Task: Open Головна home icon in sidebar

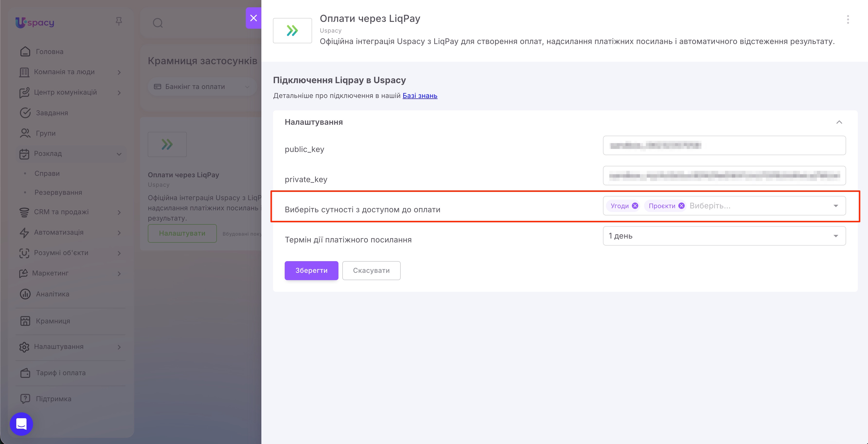Action: 25,52
